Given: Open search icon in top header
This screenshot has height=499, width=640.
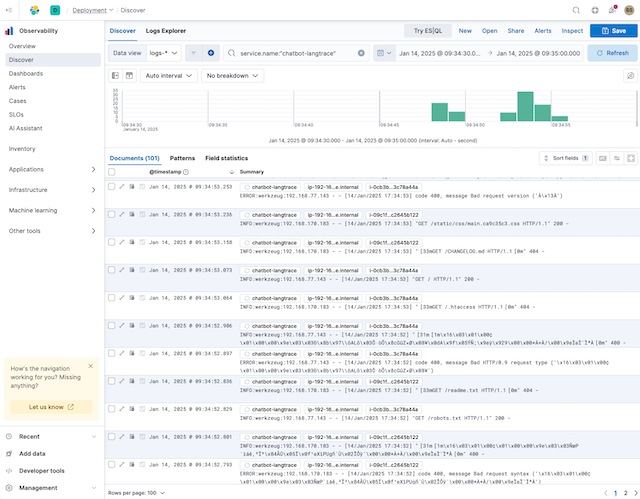Looking at the screenshot, I should click(576, 10).
